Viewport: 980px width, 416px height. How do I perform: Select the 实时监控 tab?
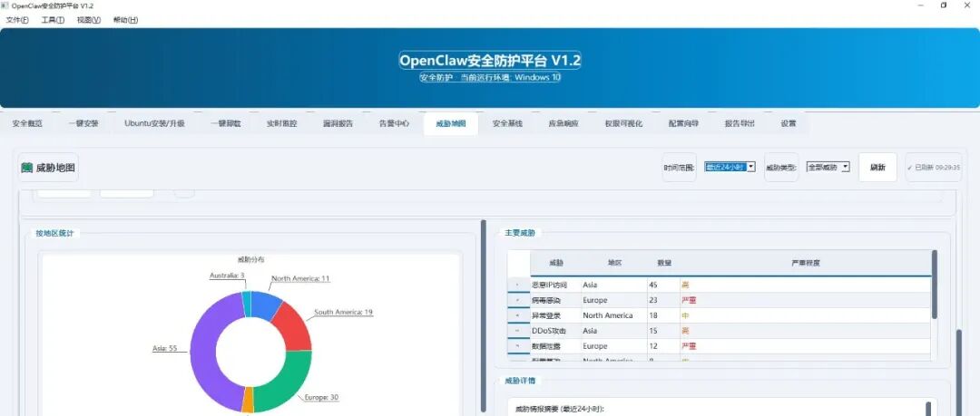282,123
